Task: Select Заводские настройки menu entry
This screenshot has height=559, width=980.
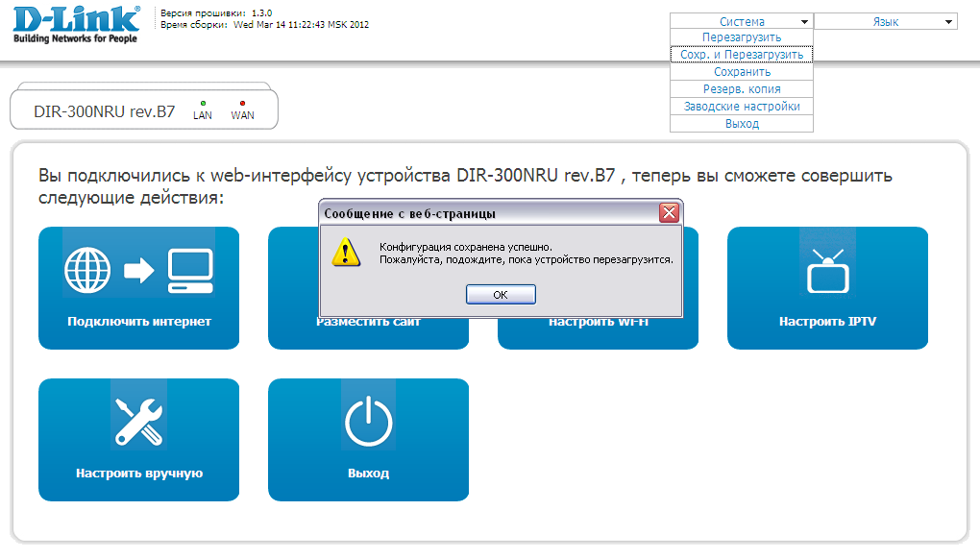Action: tap(742, 107)
